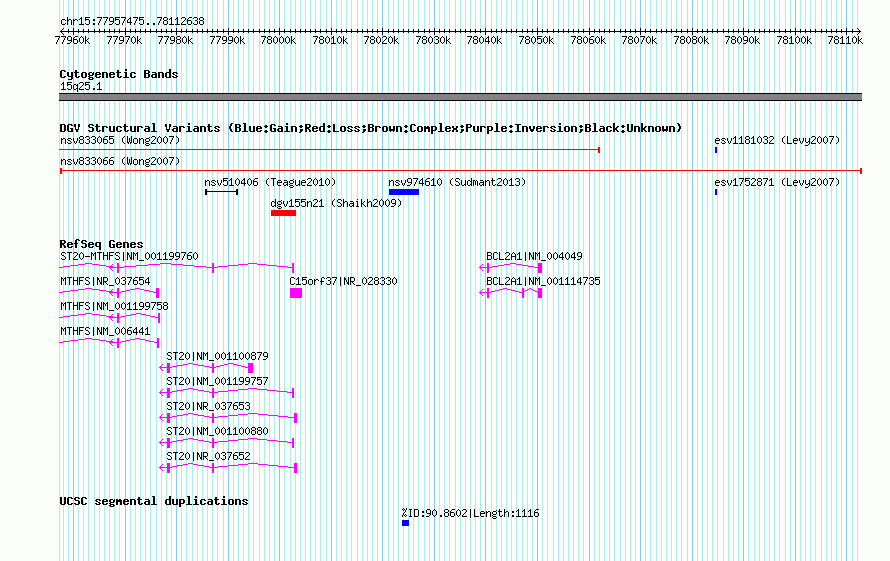The image size is (890, 561).
Task: Click the 78000k ruler position
Action: 278,40
